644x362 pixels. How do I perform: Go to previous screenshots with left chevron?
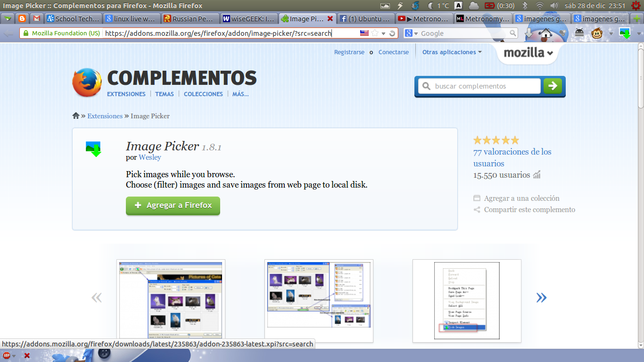tap(97, 297)
